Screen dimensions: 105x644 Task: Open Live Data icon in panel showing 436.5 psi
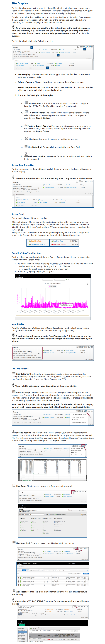pyautogui.click(x=78, y=47)
